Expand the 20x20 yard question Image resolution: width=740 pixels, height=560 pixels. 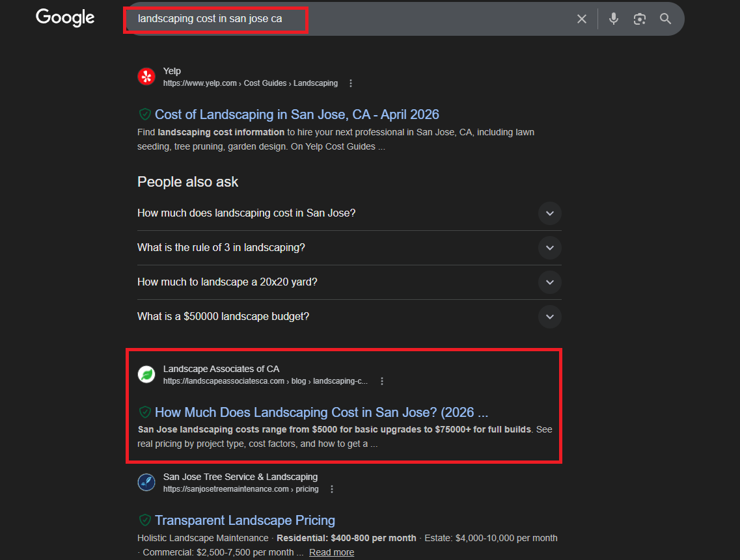pos(349,282)
